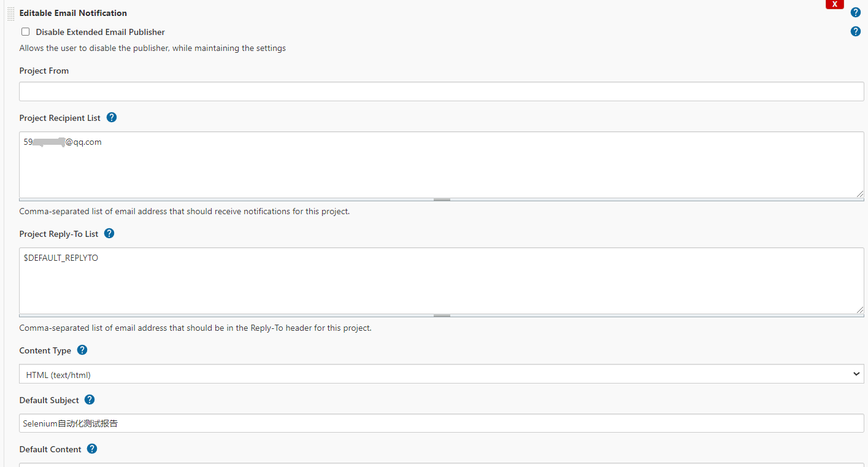Delete the Editable Email Notification section
868x467 pixels.
835,4
